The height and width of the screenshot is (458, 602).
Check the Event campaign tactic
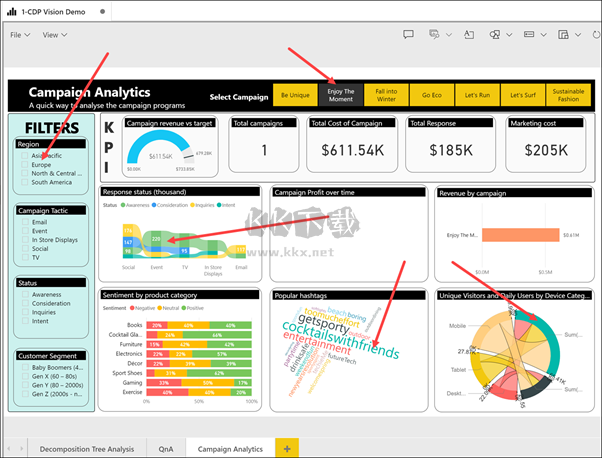[25, 231]
